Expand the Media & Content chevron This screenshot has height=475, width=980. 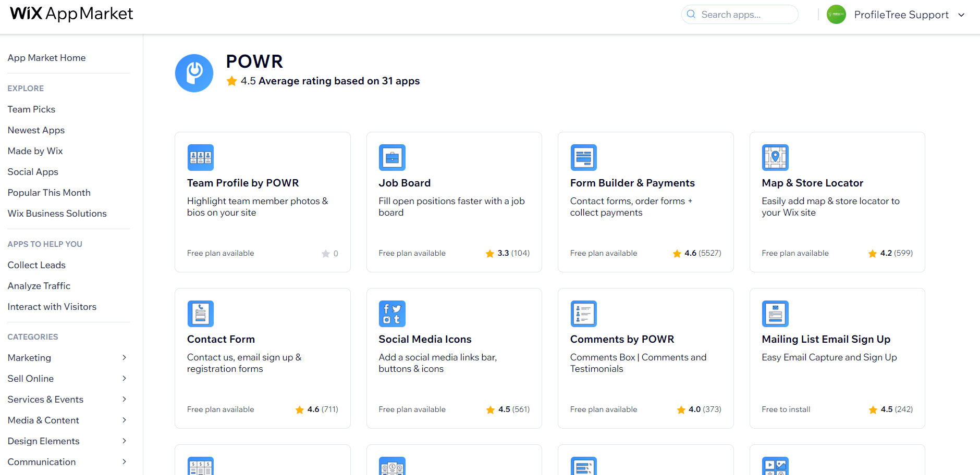124,420
